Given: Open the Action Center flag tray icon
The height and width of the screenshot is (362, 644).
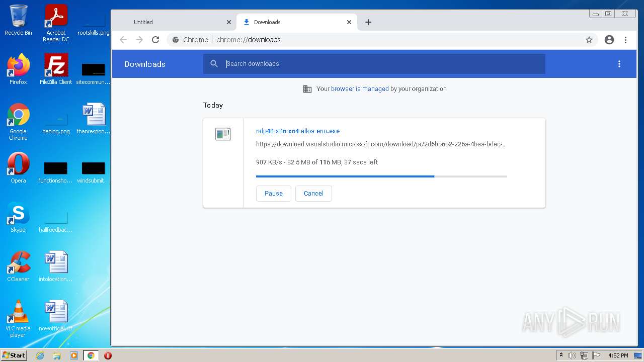Looking at the screenshot, I should coord(595,355).
